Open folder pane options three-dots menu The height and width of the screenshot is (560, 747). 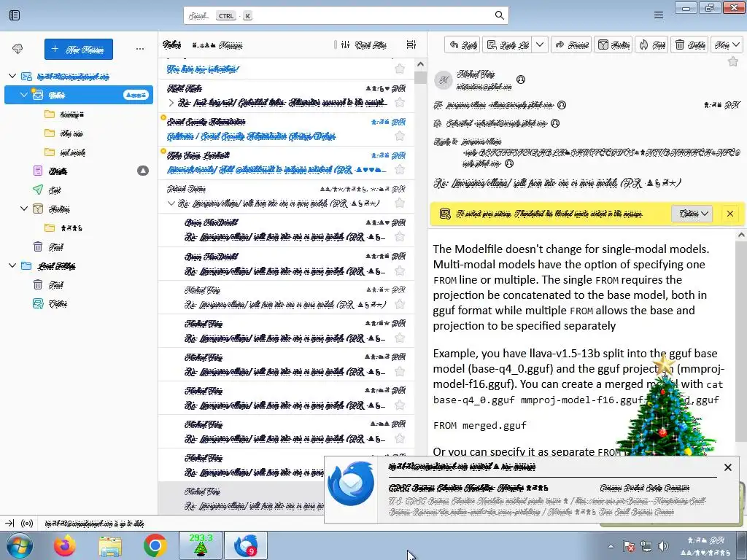139,49
